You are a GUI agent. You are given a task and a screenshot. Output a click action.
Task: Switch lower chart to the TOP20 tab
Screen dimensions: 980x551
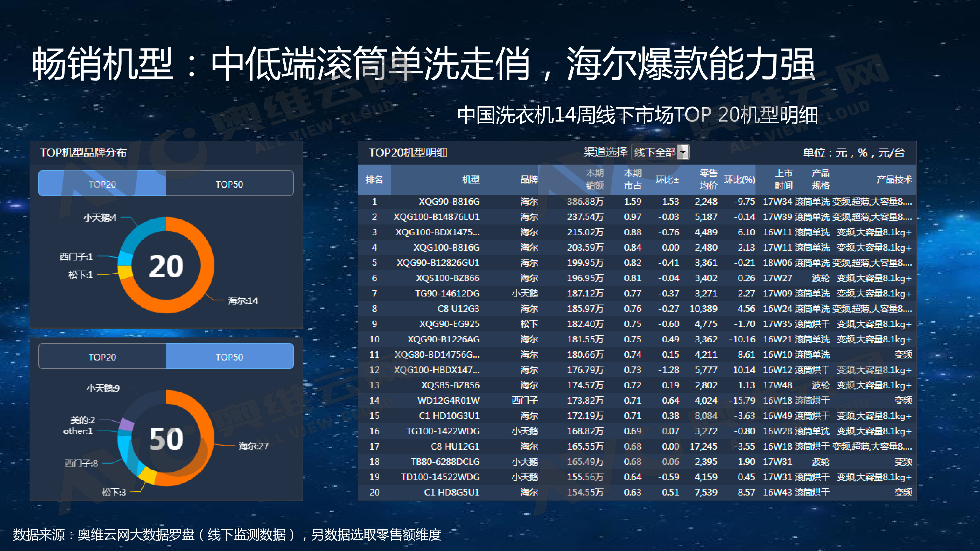(x=102, y=357)
